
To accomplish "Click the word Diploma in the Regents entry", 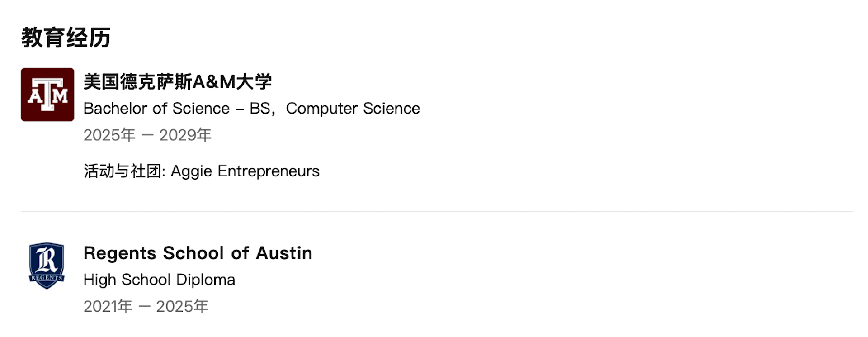I will [x=206, y=280].
